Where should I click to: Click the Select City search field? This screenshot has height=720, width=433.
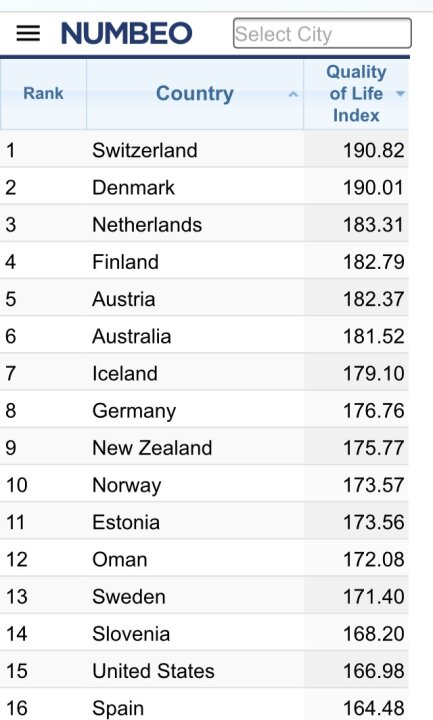pos(322,33)
